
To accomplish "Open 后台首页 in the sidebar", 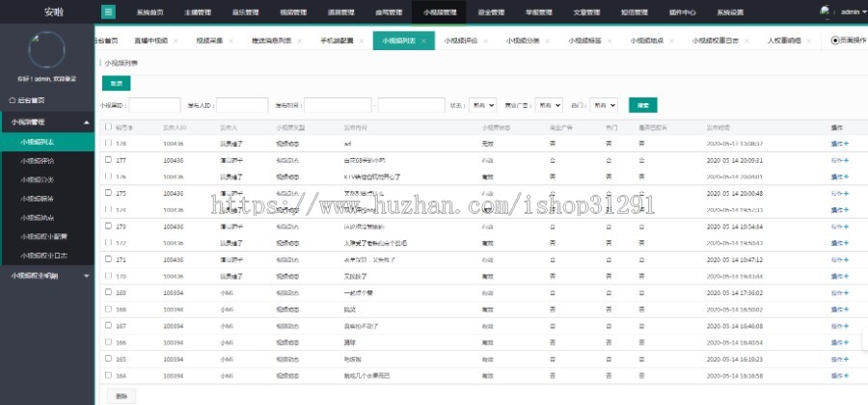I will pyautogui.click(x=31, y=100).
